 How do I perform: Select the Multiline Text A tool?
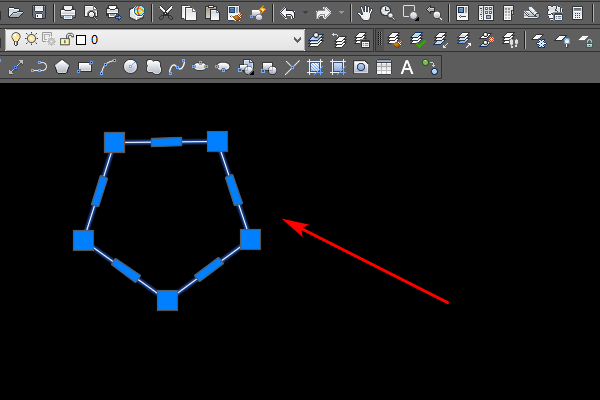pos(407,67)
